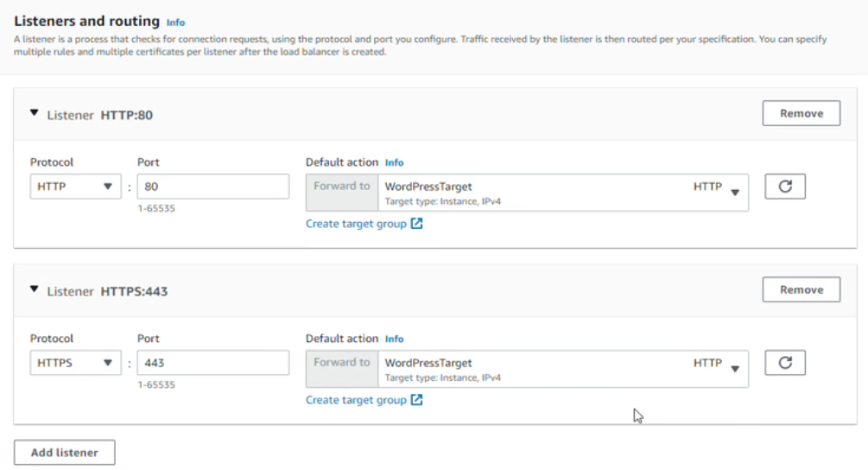Open the HTTP protocol dropdown
This screenshot has width=868, height=470.
(75, 187)
